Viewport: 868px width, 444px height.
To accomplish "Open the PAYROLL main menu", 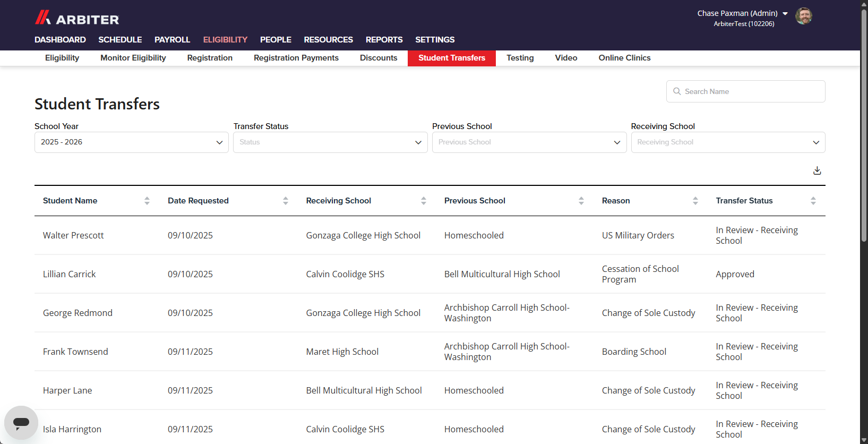I will 172,40.
